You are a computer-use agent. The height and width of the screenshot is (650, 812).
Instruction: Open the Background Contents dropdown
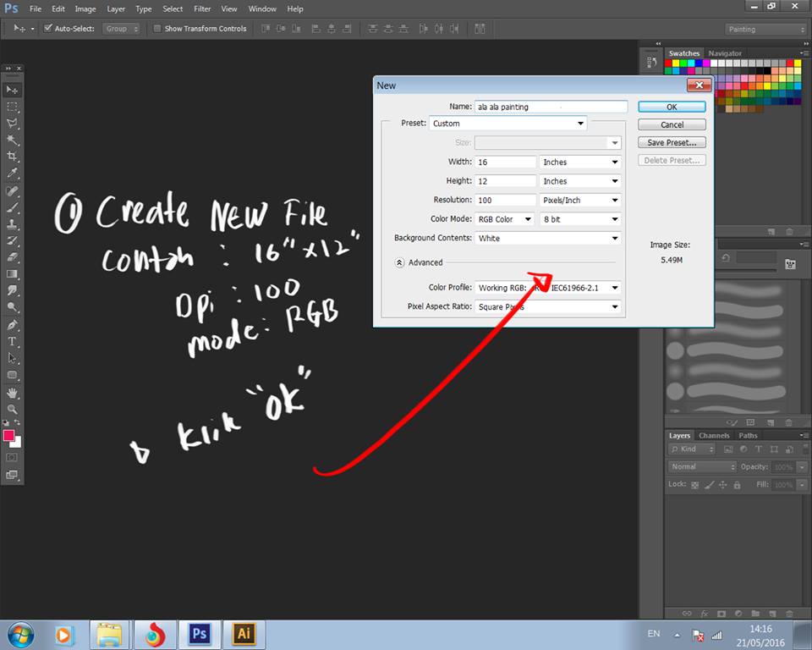548,239
